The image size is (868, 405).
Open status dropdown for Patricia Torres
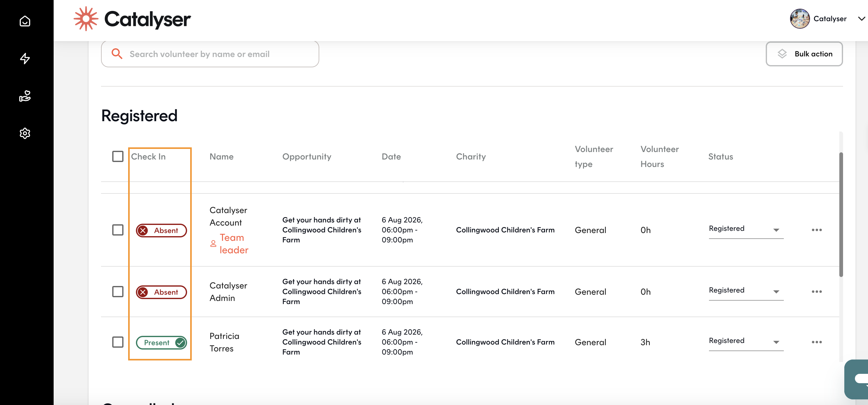746,341
